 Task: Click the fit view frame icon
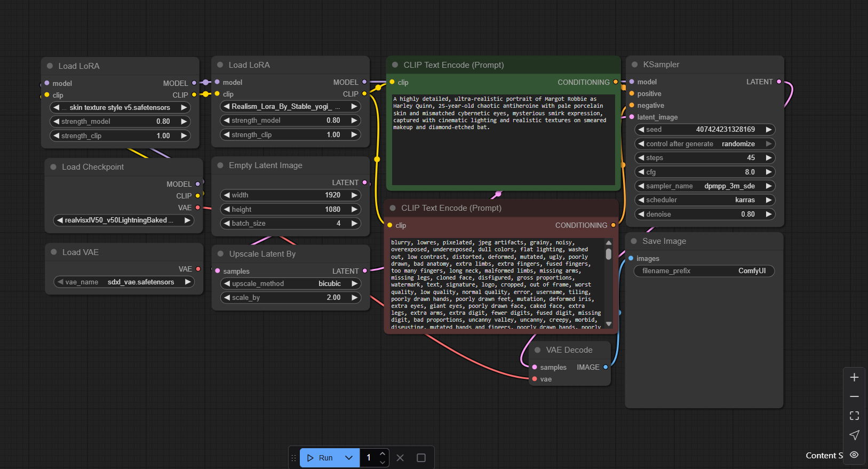click(854, 416)
